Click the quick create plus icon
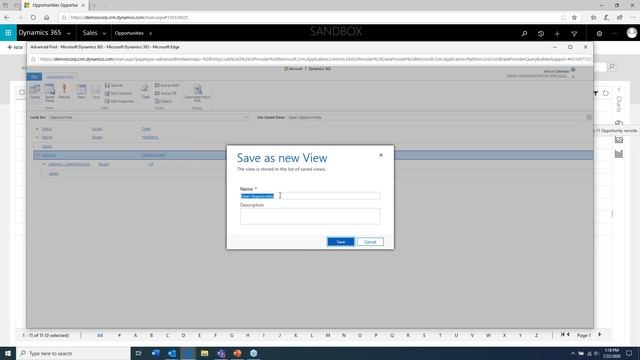The width and height of the screenshot is (640, 360). 557,33
